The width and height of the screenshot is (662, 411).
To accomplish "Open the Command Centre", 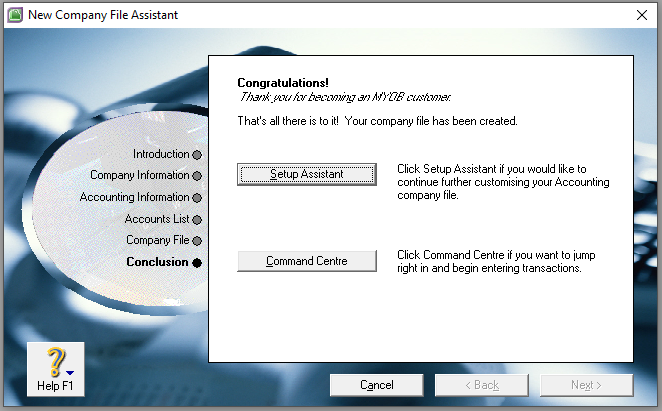I will [x=307, y=261].
